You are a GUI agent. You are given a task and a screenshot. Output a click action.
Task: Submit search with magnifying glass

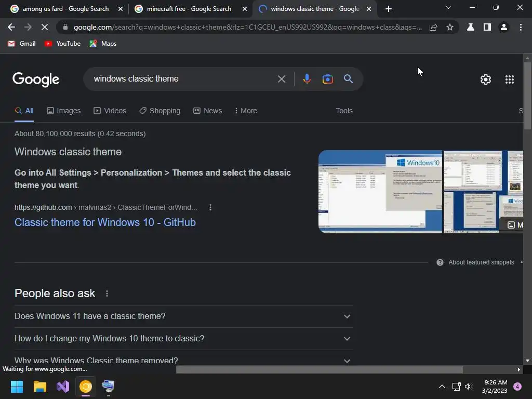pos(348,79)
